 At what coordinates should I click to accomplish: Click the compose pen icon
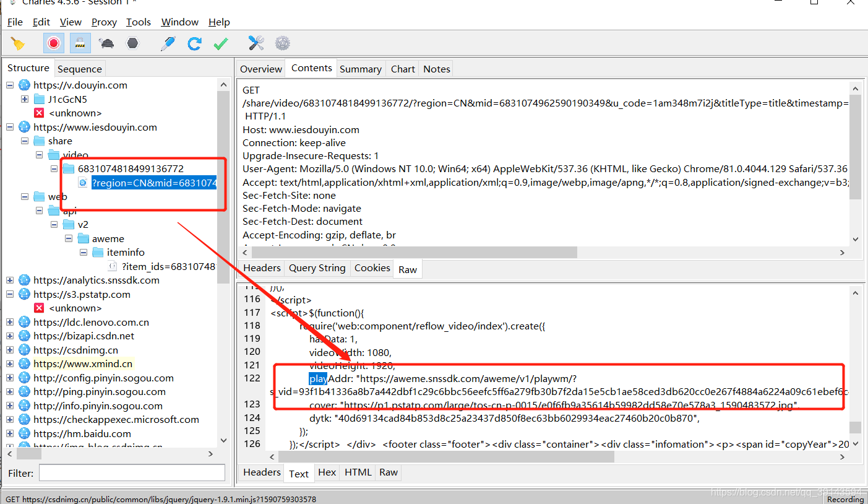click(168, 43)
